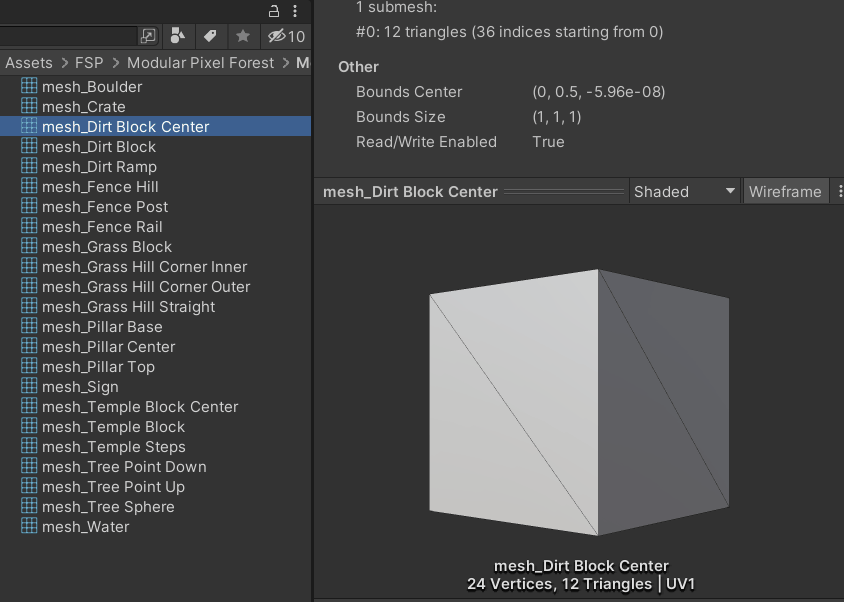
Task: Search by label tag icon
Action: click(x=210, y=36)
